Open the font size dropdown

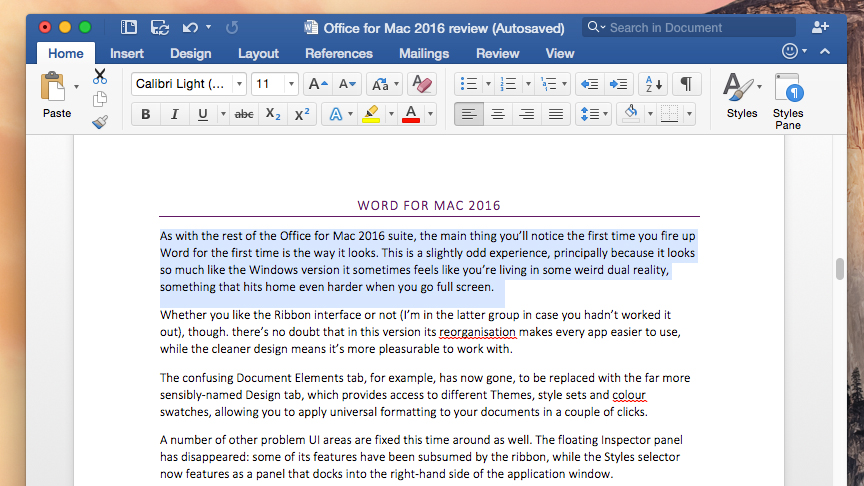click(291, 84)
